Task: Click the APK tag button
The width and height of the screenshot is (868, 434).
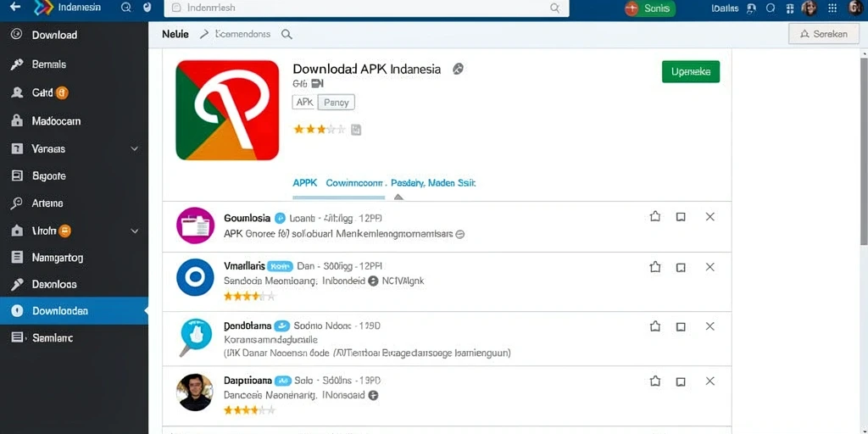Action: pyautogui.click(x=304, y=103)
